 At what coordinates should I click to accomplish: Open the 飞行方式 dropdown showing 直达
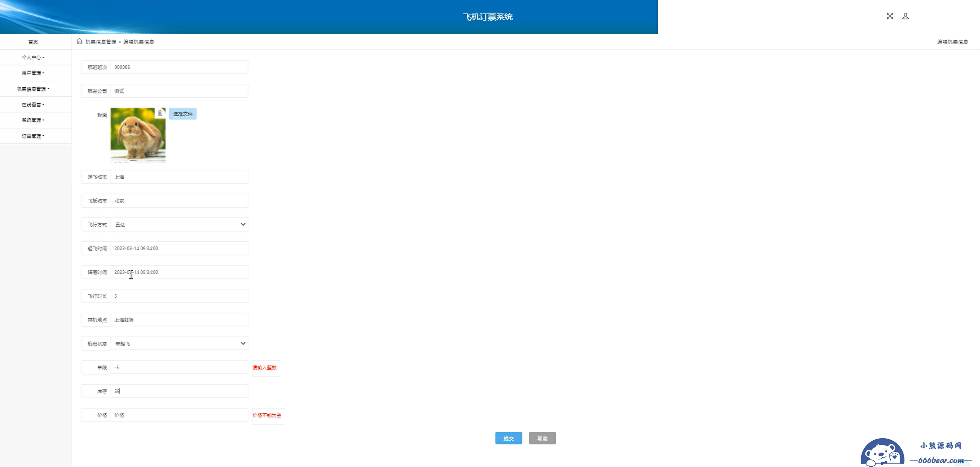tap(180, 225)
